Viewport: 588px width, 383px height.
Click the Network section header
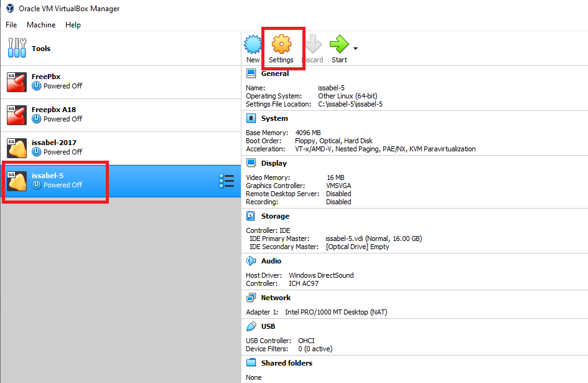tap(276, 298)
